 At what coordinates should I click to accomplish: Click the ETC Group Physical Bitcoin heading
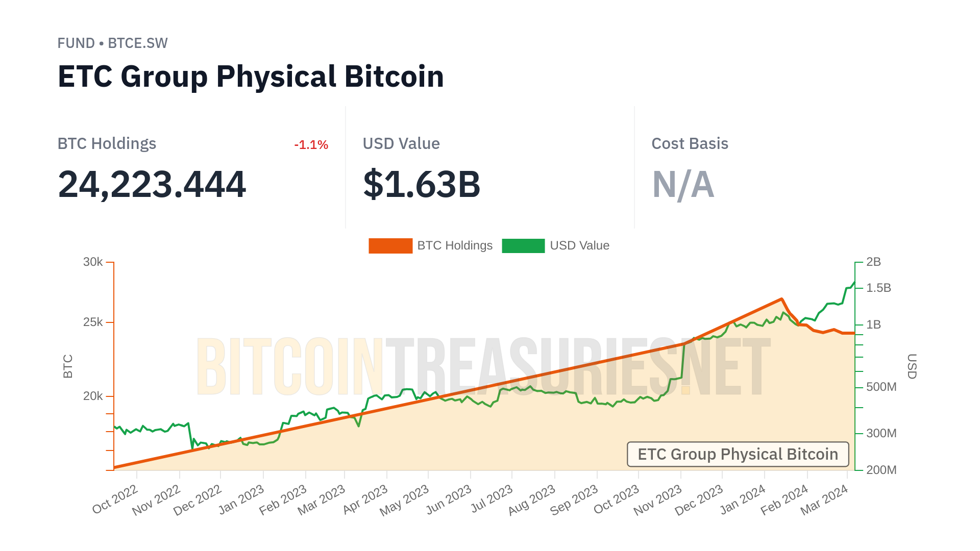(251, 77)
